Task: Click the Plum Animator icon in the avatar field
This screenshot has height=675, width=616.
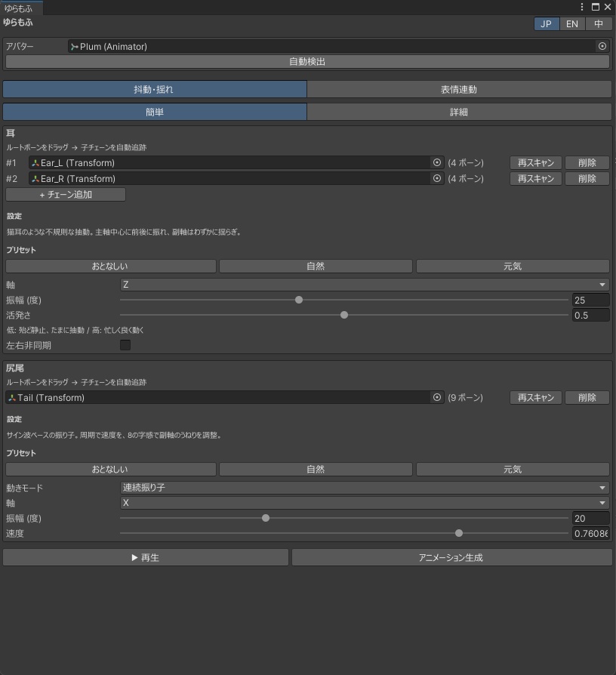Action: (75, 47)
